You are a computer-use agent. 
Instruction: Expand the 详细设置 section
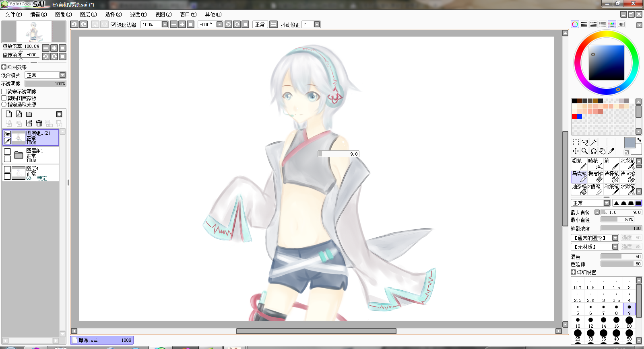coord(573,272)
